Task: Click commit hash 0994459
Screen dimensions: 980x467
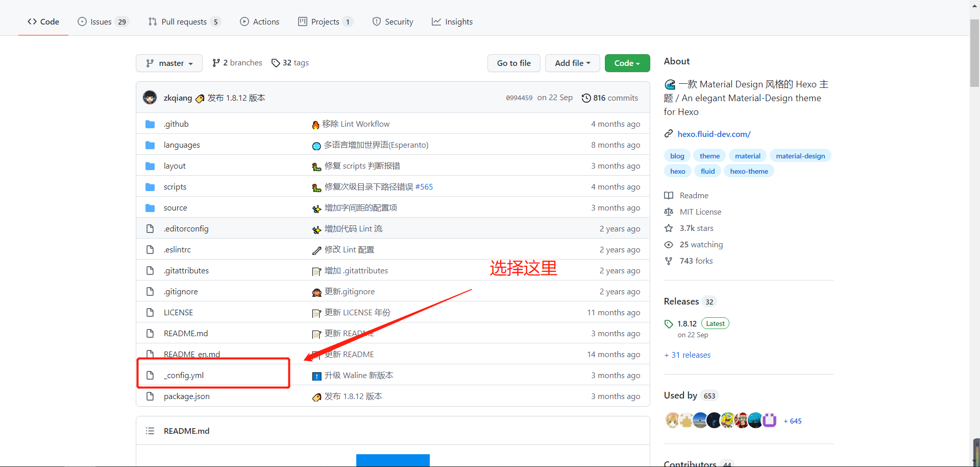Action: (x=519, y=98)
